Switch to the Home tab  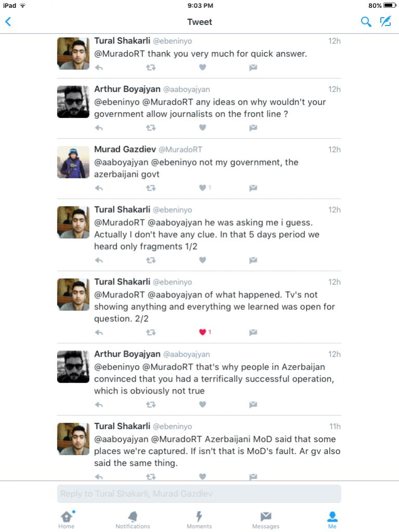[x=67, y=520]
